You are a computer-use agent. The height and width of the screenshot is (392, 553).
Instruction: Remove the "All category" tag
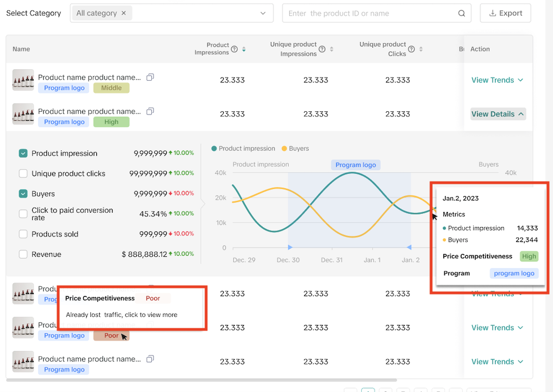coord(124,13)
